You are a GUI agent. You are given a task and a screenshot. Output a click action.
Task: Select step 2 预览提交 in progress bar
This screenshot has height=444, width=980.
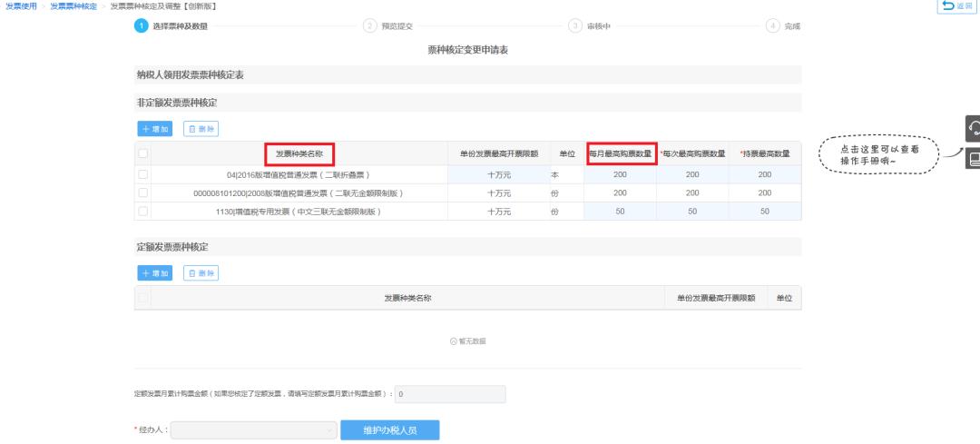(390, 25)
